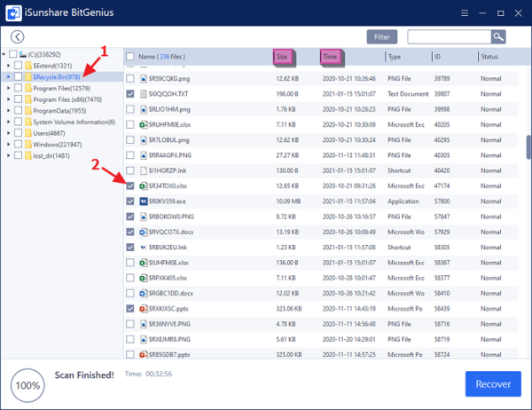The image size is (532, 410).
Task: Check the $RS9CQKG.png checkbox
Action: (x=130, y=78)
